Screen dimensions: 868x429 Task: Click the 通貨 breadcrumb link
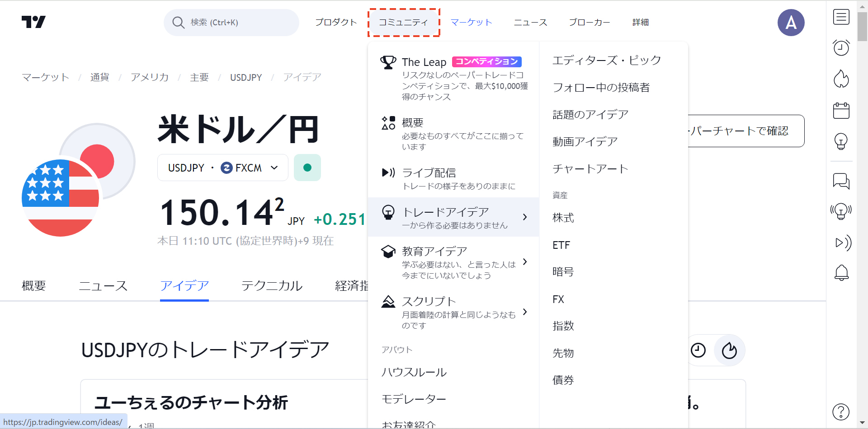(99, 77)
